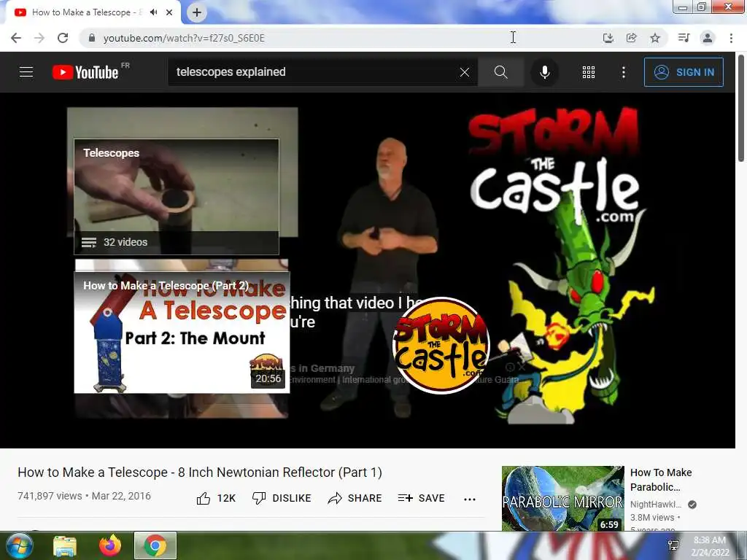
Task: Clear the search text with X
Action: point(465,72)
